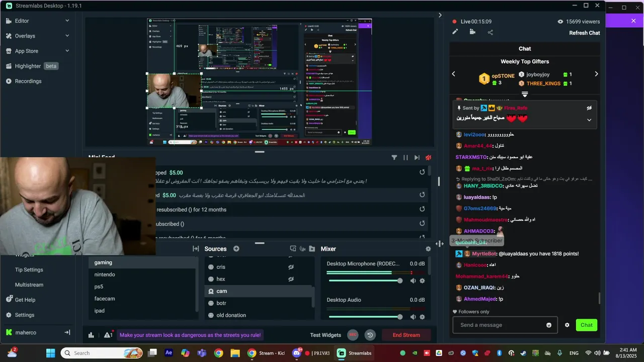Open the Overlays menu item
The width and height of the screenshot is (644, 362).
tap(25, 36)
